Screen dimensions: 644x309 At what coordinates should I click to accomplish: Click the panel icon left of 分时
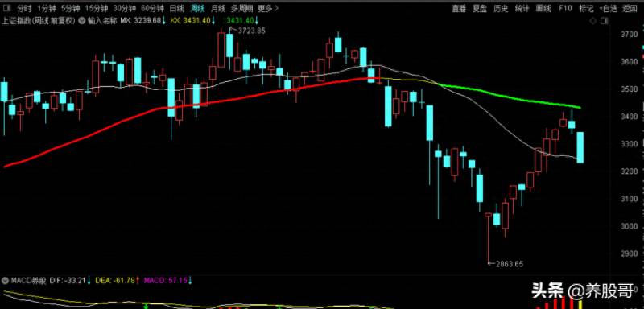[x=8, y=8]
